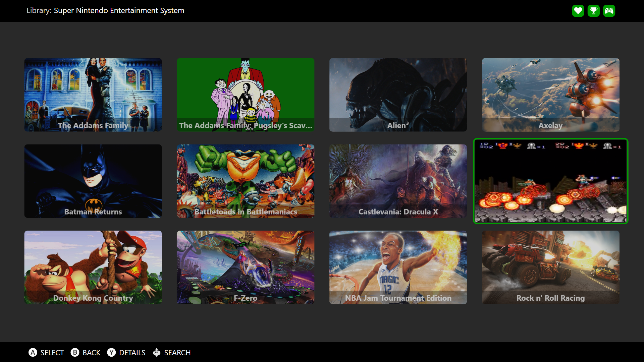Open the Donkey Kong Country tile

tap(93, 267)
